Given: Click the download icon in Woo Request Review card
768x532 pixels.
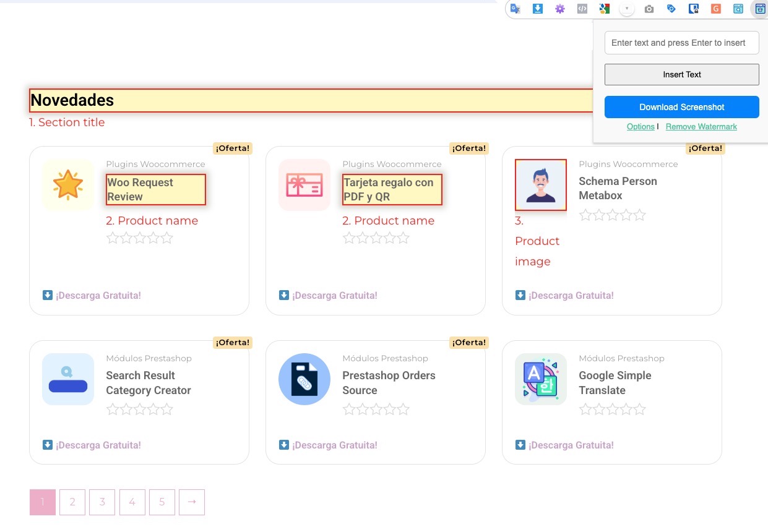Looking at the screenshot, I should coord(48,295).
